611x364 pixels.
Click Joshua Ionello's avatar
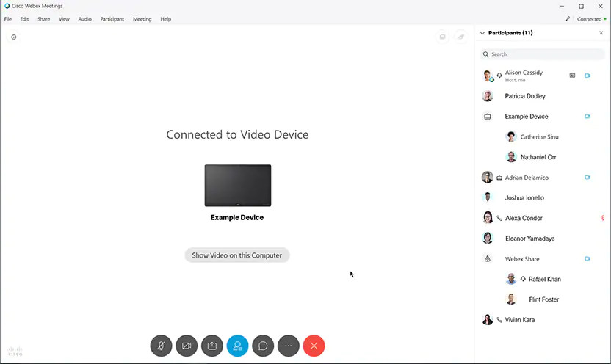click(488, 197)
